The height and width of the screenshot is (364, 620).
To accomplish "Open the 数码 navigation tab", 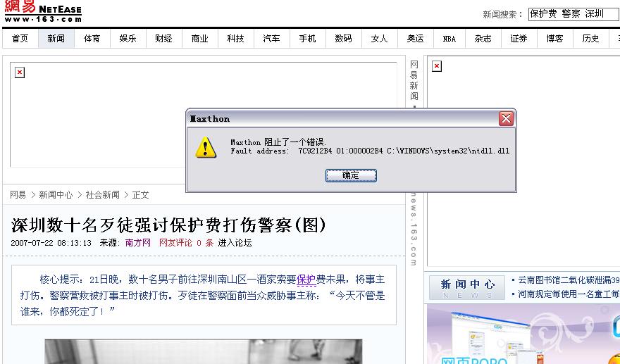I will pyautogui.click(x=343, y=39).
